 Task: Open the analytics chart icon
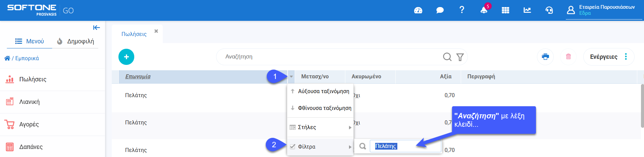coord(527,10)
